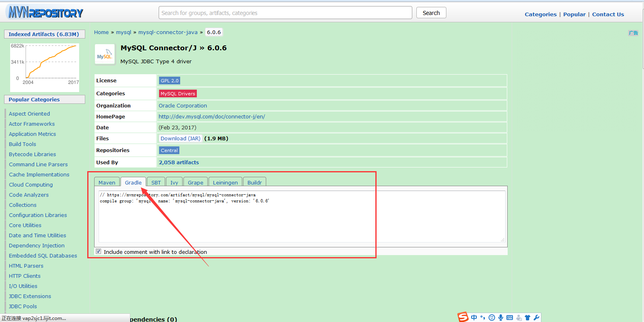Click Download (JAR) button
Viewport: 644px width, 322px height.
tap(181, 138)
